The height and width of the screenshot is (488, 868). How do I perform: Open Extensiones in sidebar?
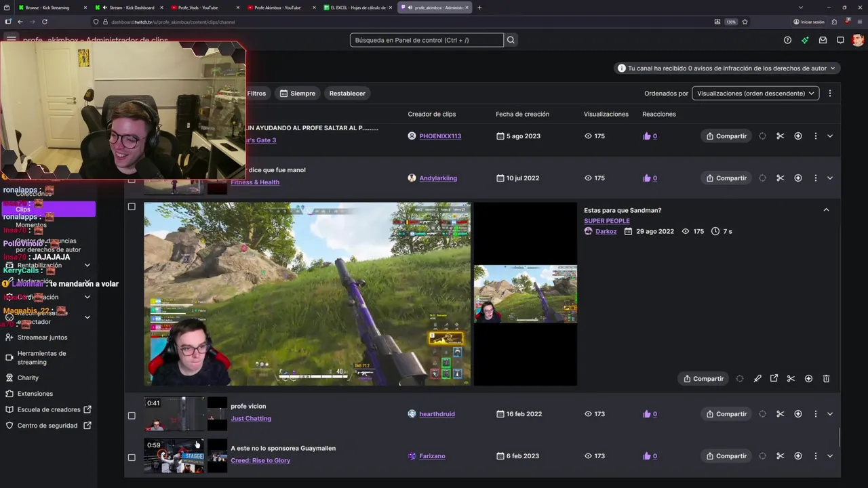tap(35, 394)
